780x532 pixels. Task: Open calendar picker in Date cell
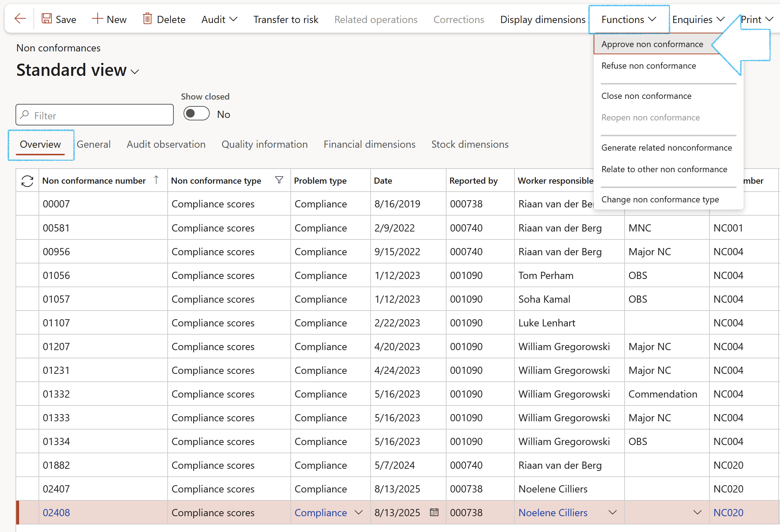(434, 512)
